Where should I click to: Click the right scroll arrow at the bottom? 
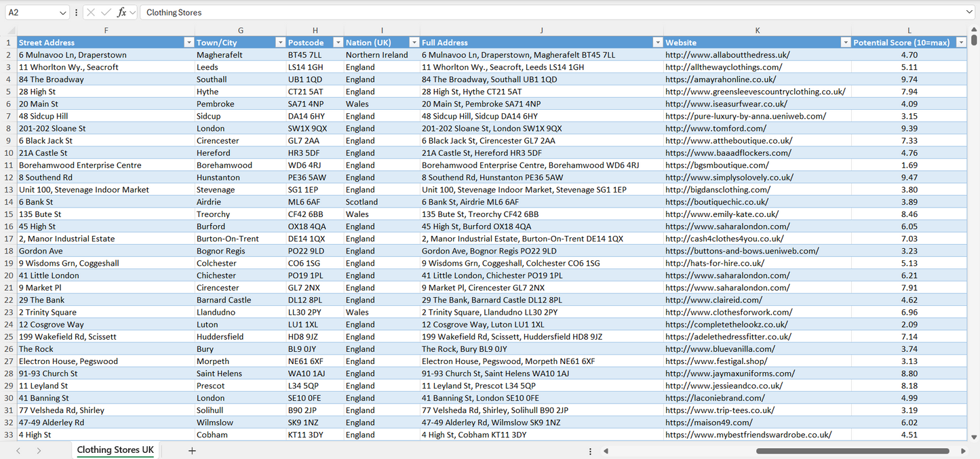point(963,451)
